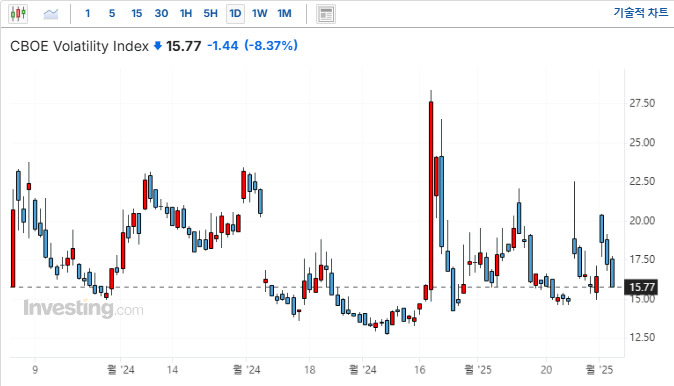The image size is (674, 386).
Task: Click the tallest red spike candle near 27.50
Action: (431, 196)
